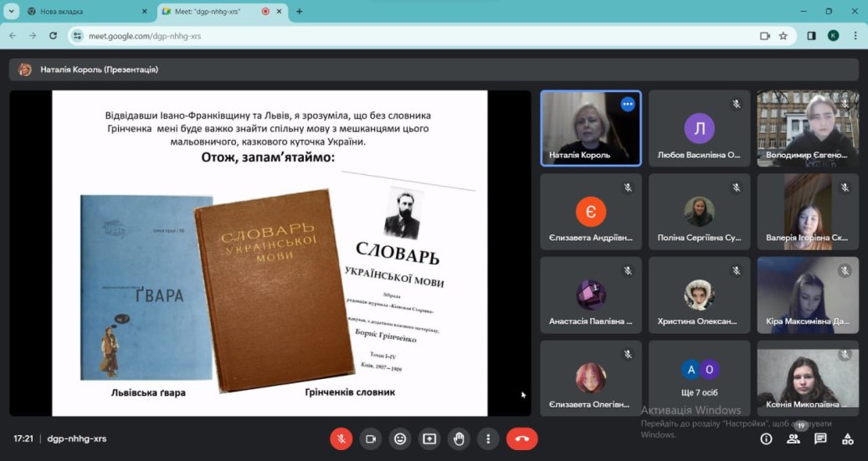Unmute the microphone in the call bar
The image size is (868, 461).
(x=342, y=438)
